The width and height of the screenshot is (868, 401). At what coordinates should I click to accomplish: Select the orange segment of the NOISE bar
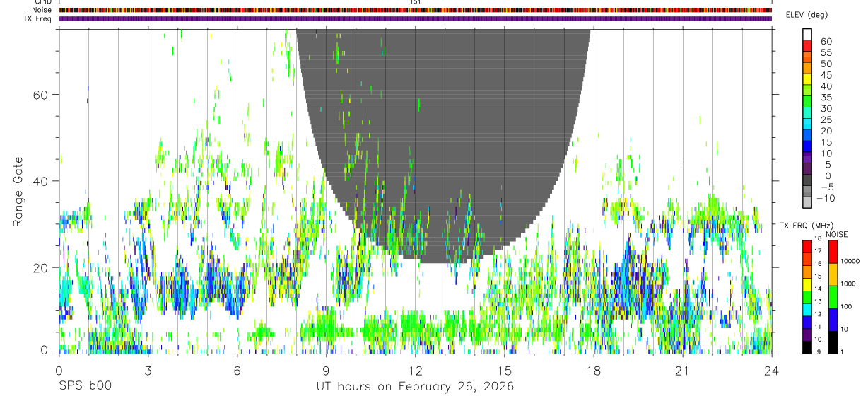click(833, 274)
